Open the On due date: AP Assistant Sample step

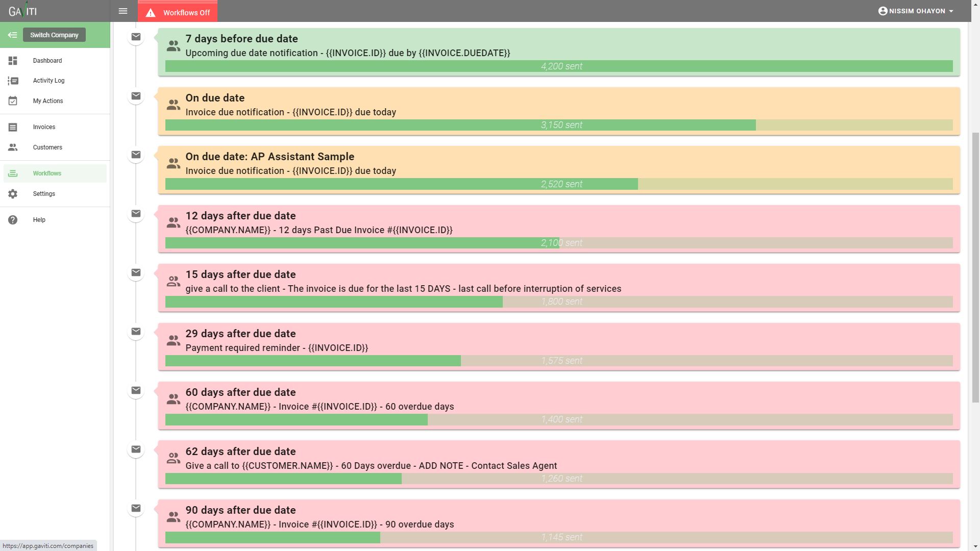[x=269, y=157]
